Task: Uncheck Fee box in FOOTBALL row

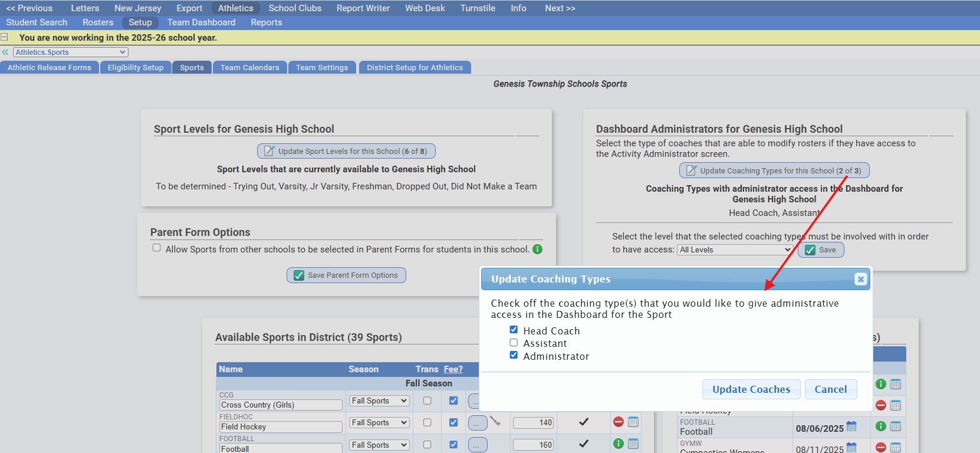Action: 453,444
